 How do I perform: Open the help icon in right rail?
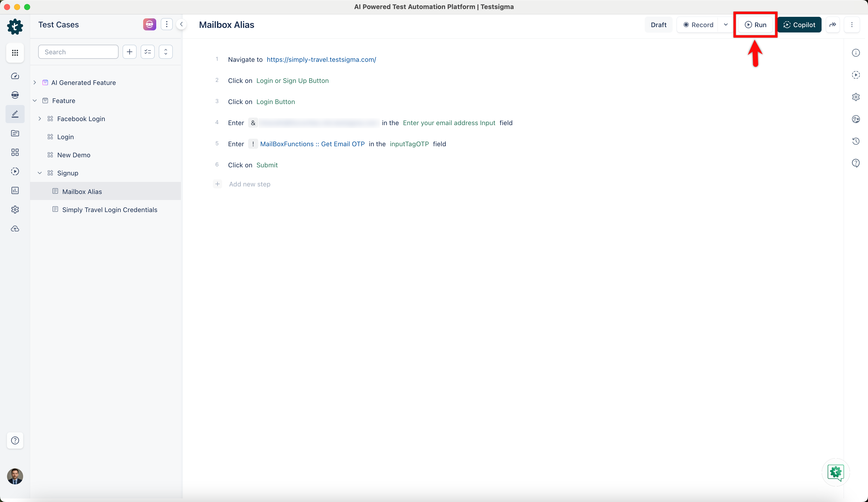pos(856,163)
